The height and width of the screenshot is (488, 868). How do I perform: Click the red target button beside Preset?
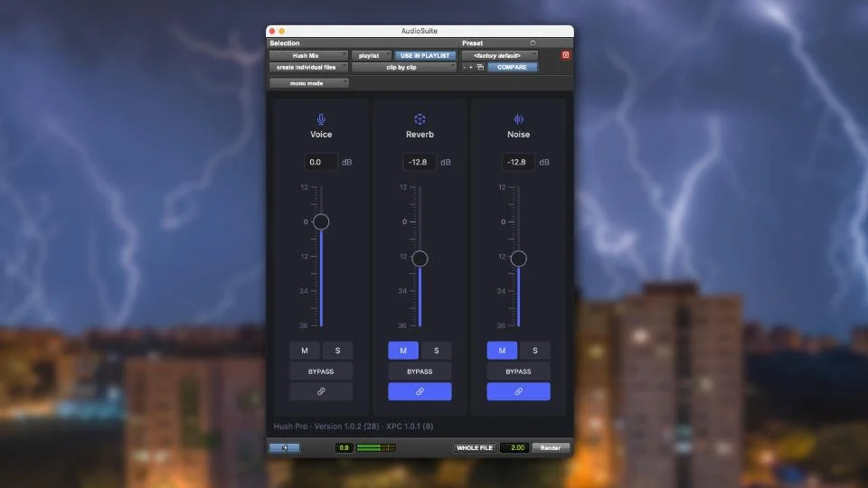565,55
